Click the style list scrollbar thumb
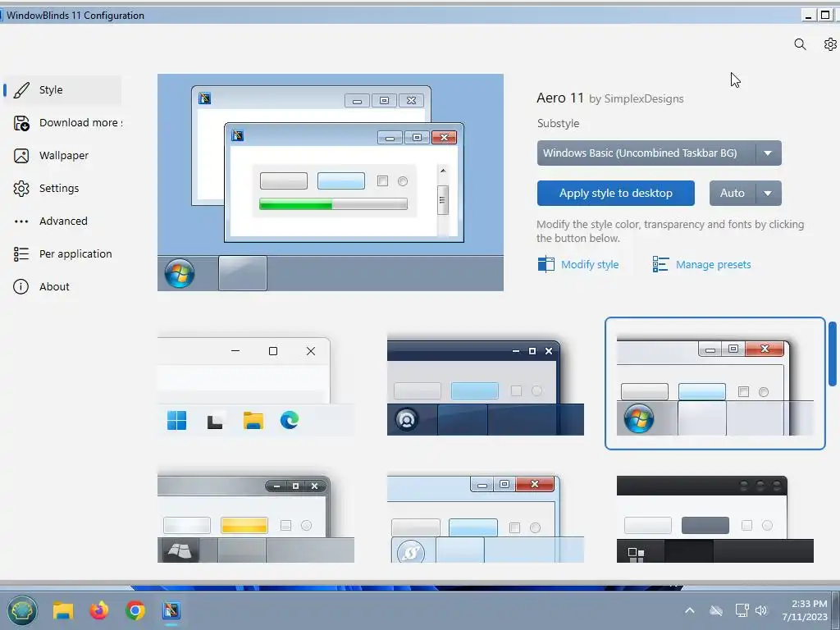840x630 pixels. [x=833, y=354]
